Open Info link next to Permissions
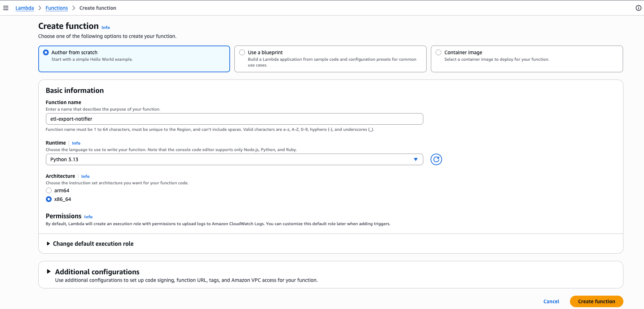This screenshot has height=309, width=644. (x=88, y=217)
